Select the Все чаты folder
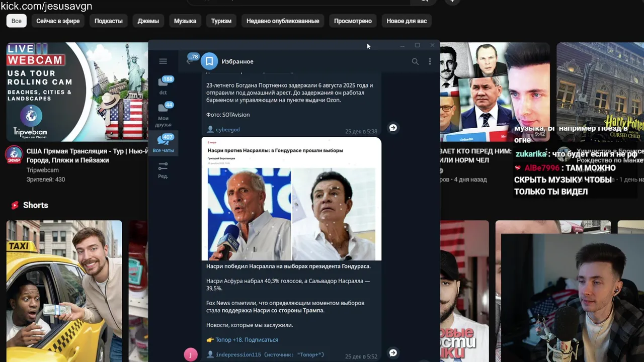Image resolution: width=644 pixels, height=362 pixels. click(x=163, y=144)
